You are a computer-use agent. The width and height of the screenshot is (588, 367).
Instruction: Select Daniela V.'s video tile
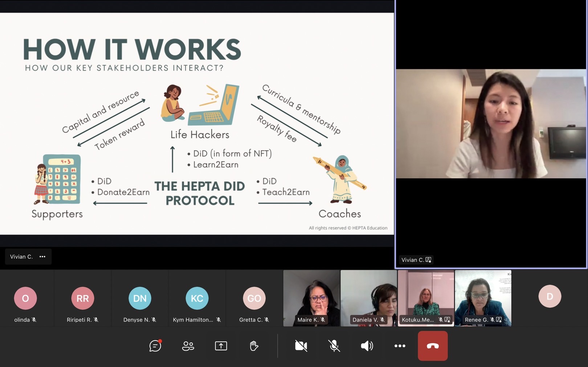(368, 298)
